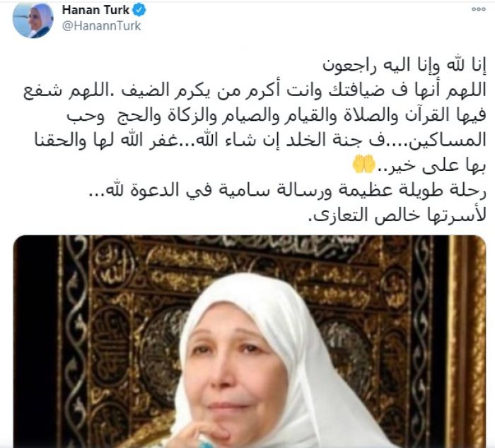This screenshot has width=495, height=448.
Task: Open the @HanannTurk handle link
Action: tap(101, 26)
